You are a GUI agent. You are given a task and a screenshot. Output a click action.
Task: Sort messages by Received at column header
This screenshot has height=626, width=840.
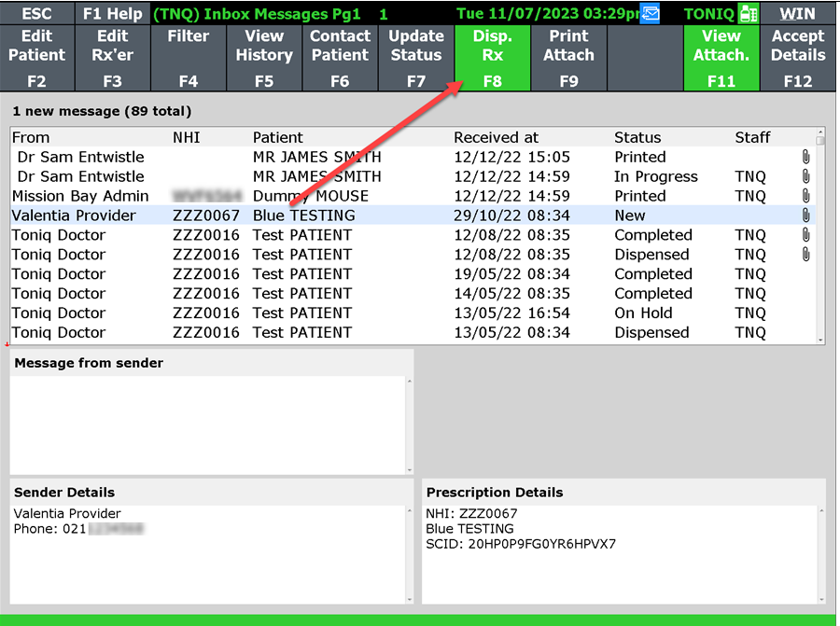(496, 137)
